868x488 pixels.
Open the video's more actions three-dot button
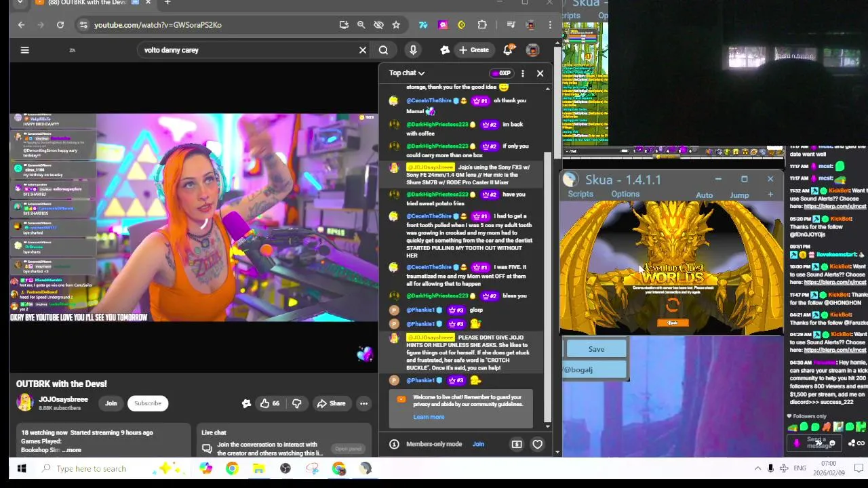pyautogui.click(x=363, y=403)
